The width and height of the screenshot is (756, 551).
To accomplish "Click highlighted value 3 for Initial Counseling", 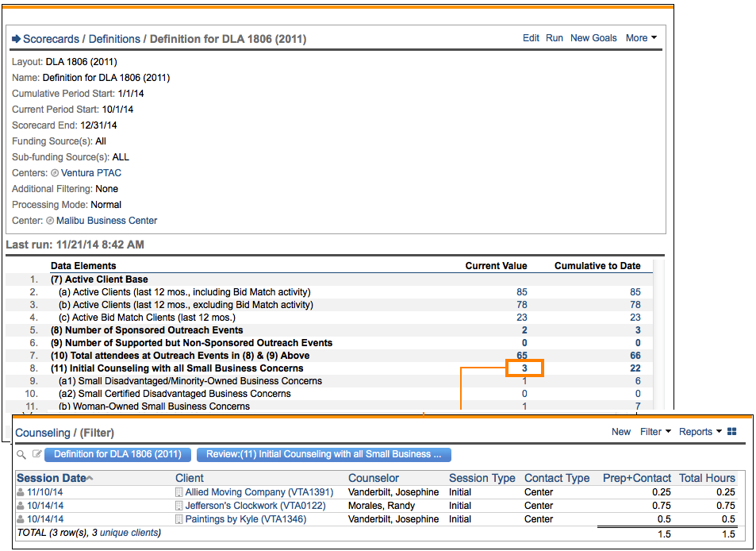I will pos(524,368).
